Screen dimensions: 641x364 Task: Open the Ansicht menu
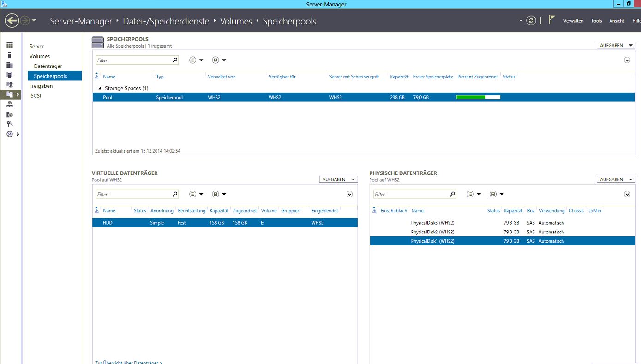coord(617,21)
